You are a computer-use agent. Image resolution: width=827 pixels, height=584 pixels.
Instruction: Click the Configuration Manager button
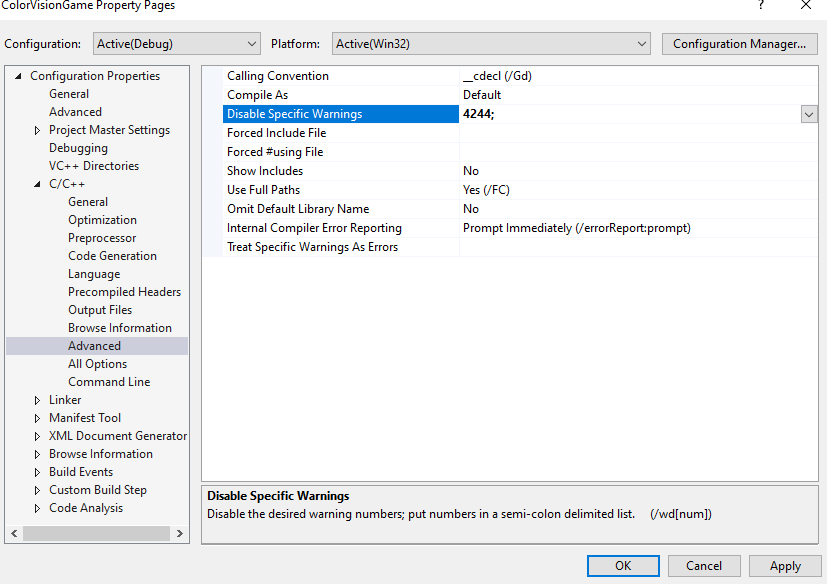[x=739, y=44]
